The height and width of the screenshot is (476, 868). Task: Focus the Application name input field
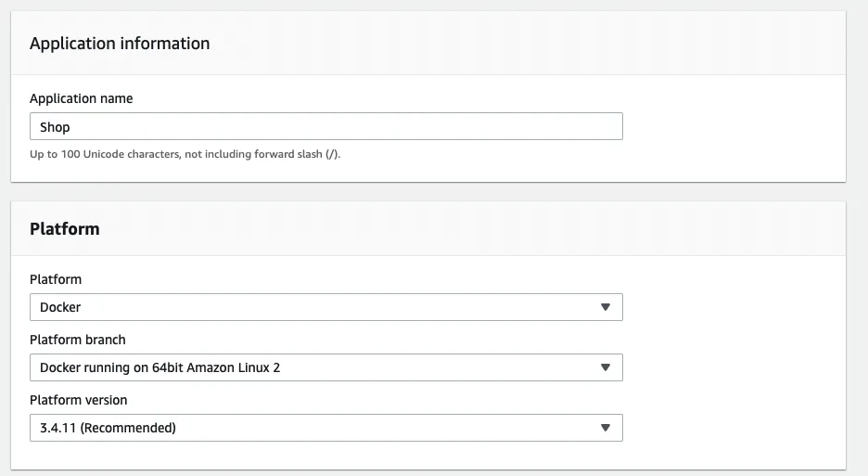(x=325, y=127)
